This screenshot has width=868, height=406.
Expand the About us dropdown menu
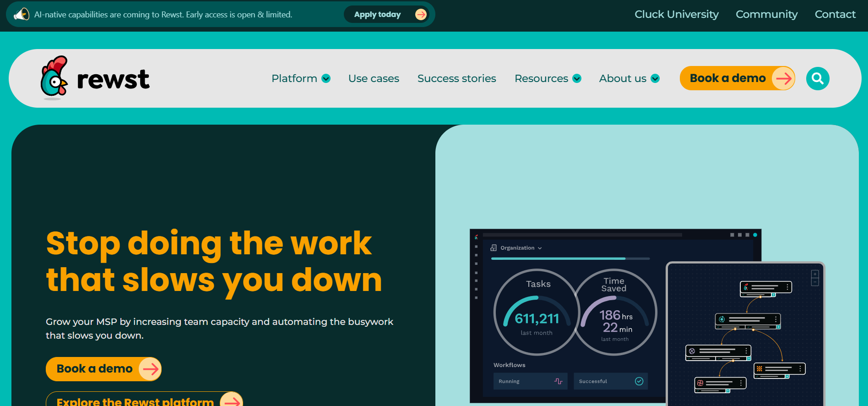click(x=629, y=78)
